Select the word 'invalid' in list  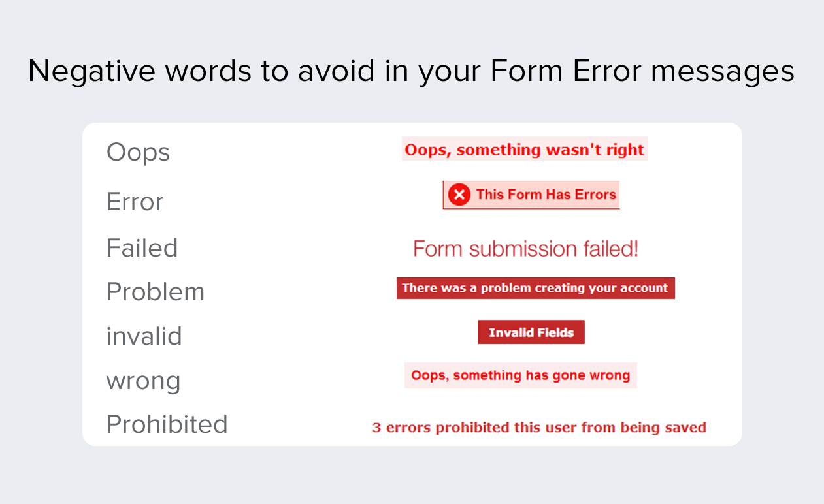(144, 336)
